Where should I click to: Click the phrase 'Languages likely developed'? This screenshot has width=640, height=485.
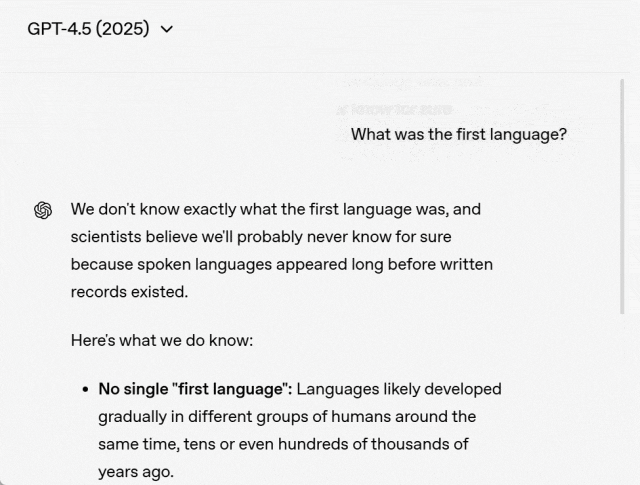coord(399,388)
